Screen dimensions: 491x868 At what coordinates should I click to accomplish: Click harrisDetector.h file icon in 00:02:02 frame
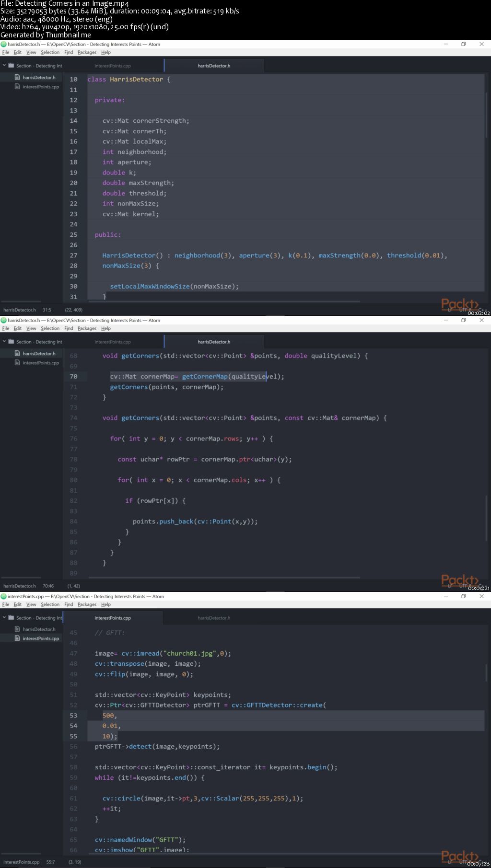click(x=17, y=77)
